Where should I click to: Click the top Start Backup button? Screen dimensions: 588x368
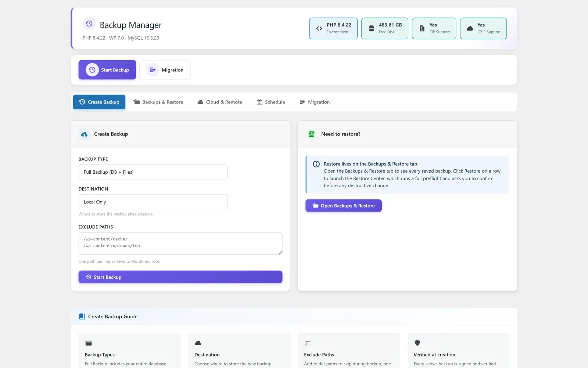pos(107,70)
